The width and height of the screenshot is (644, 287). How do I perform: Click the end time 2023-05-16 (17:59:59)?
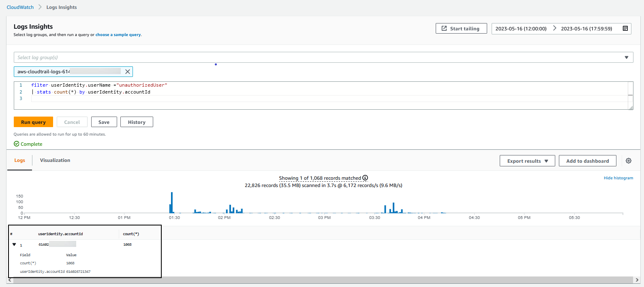(586, 28)
